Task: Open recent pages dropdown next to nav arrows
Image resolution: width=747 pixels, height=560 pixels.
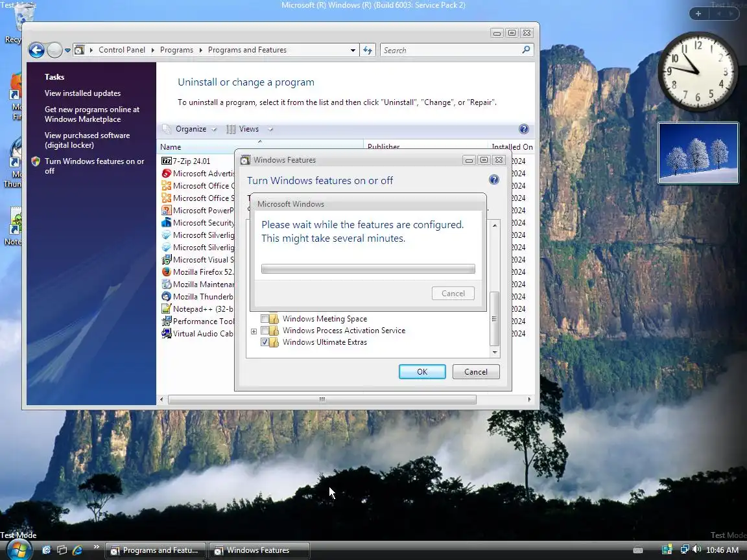Action: [x=67, y=51]
